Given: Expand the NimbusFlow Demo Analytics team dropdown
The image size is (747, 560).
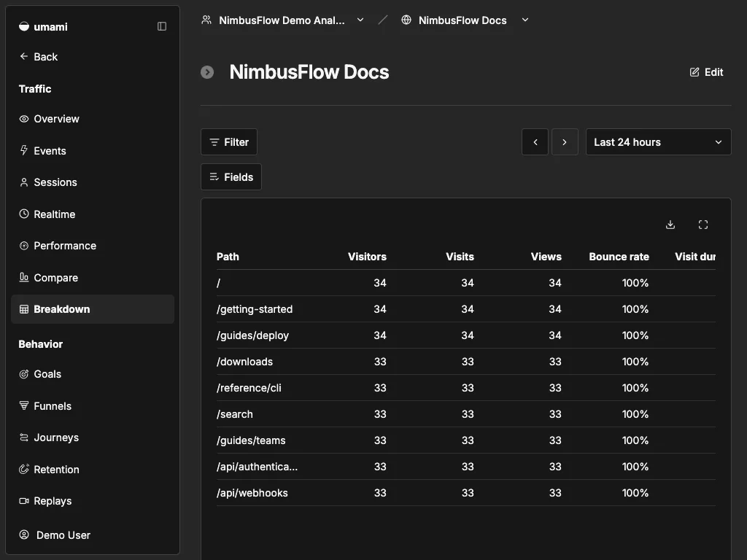Looking at the screenshot, I should click(x=360, y=20).
